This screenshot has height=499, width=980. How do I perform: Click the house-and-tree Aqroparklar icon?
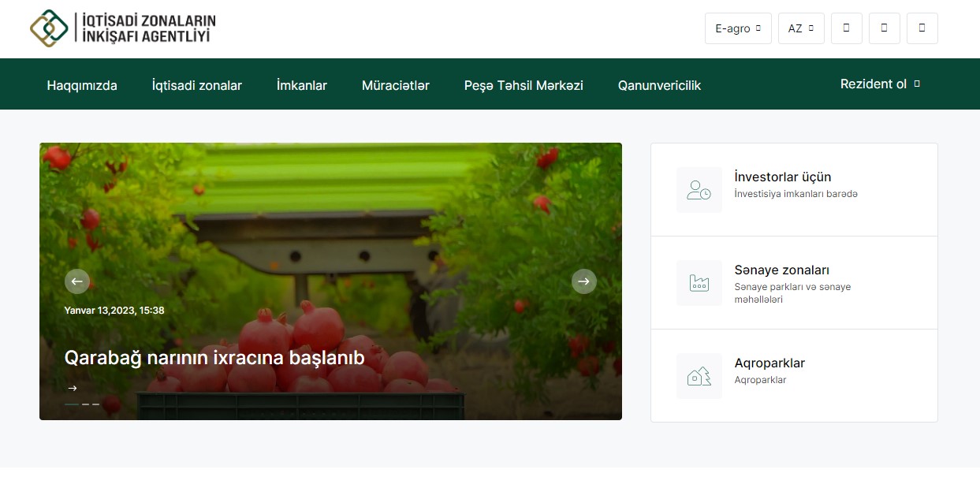click(699, 376)
